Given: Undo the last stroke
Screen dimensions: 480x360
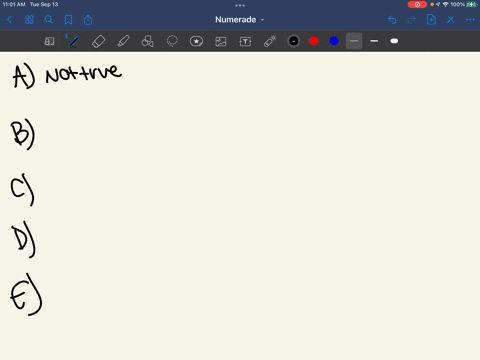Looking at the screenshot, I should click(x=392, y=20).
